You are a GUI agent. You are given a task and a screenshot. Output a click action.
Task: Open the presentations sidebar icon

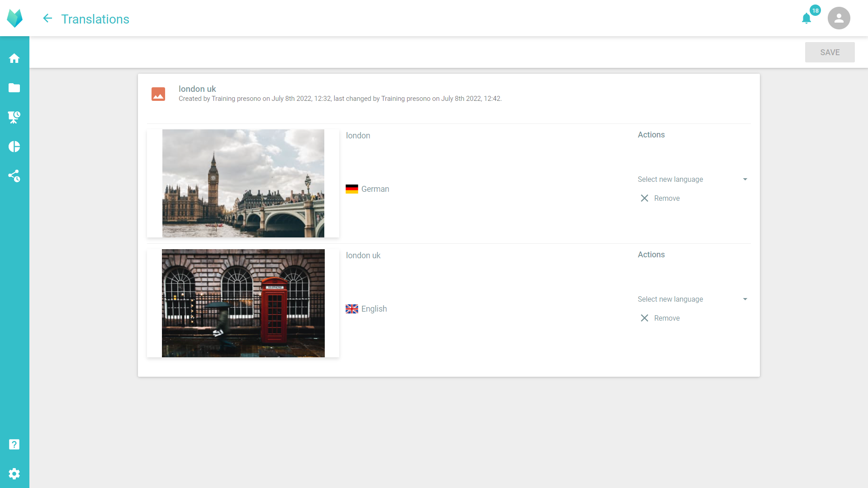tap(14, 117)
